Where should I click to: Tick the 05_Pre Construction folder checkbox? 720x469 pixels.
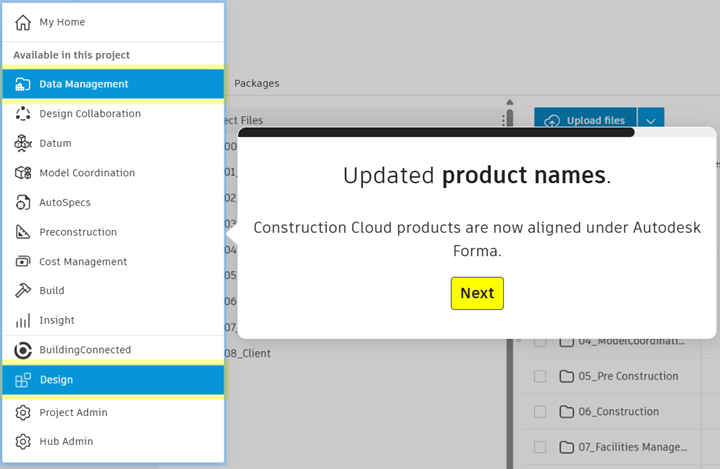540,377
